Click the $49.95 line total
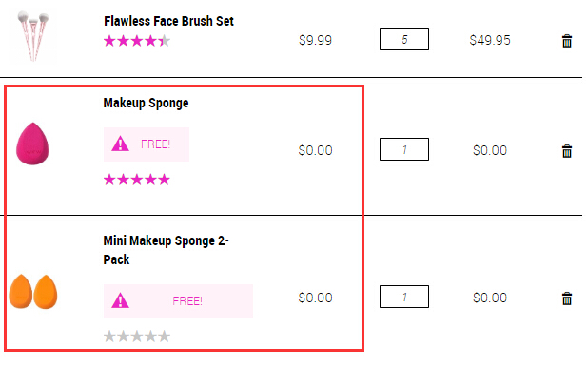This screenshot has height=365, width=588. 490,40
